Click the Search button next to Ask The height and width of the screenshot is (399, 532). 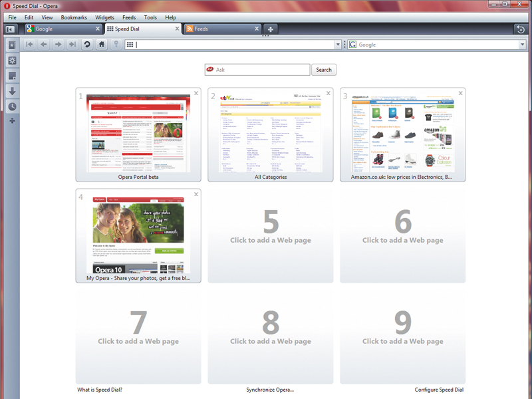pos(324,70)
